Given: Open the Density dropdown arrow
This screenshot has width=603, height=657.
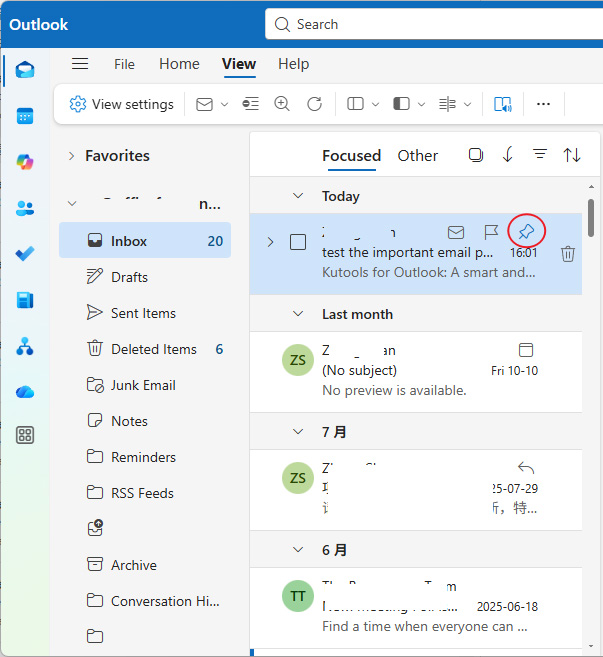Looking at the screenshot, I should tap(468, 104).
